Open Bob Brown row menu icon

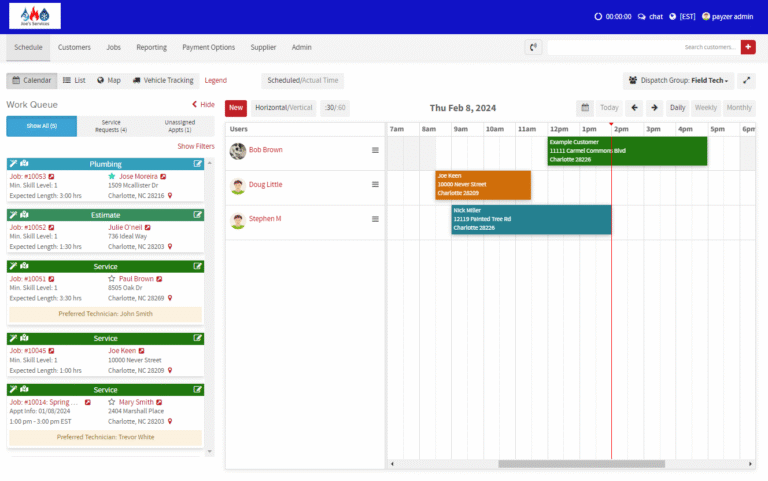[x=375, y=150]
